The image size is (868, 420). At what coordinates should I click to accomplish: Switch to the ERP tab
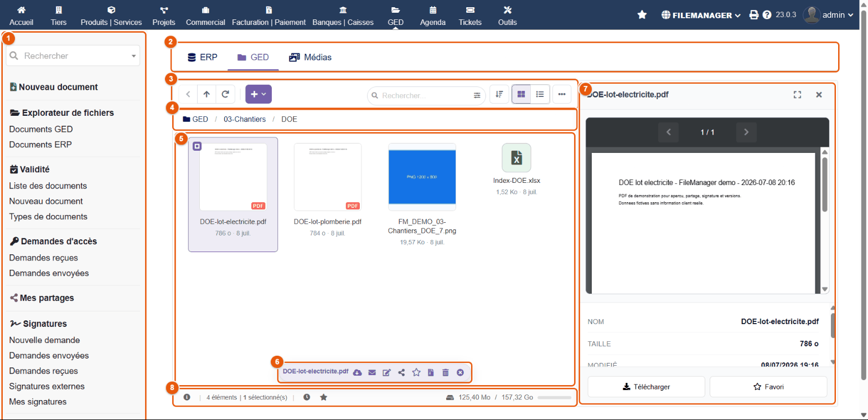[x=203, y=57]
